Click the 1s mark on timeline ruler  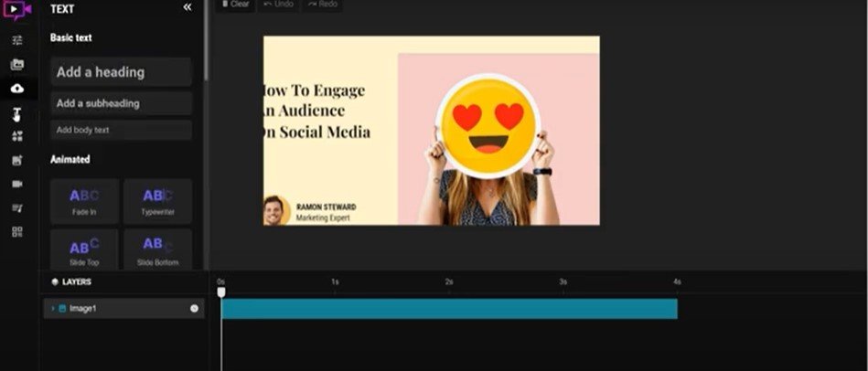pos(335,282)
